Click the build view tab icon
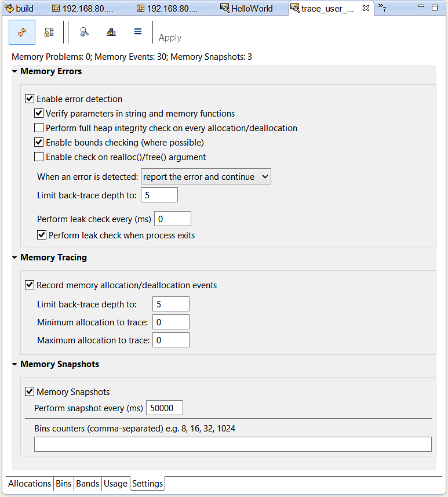Image resolution: width=448 pixels, height=497 pixels. [8, 8]
